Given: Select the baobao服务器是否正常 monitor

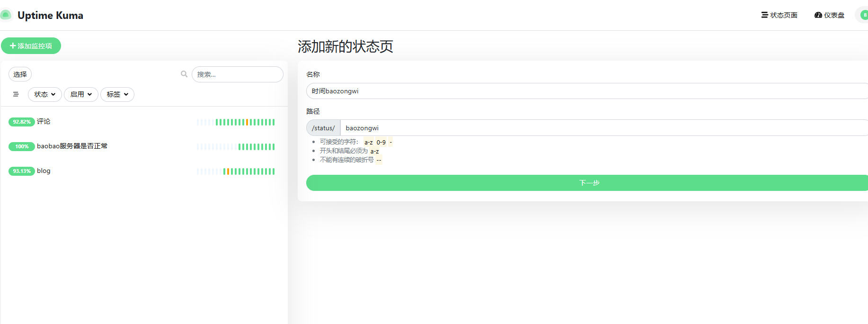Looking at the screenshot, I should [72, 146].
